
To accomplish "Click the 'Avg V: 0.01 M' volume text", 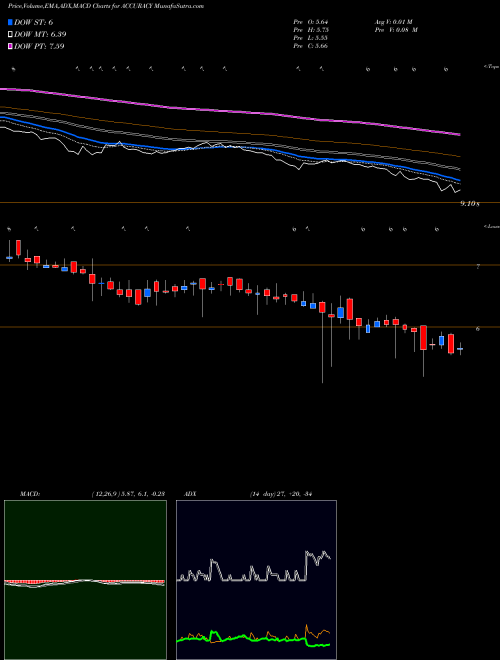I will (395, 22).
